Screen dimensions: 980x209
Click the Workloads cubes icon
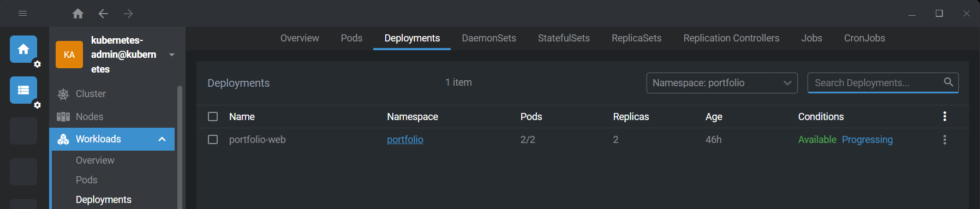(x=63, y=139)
